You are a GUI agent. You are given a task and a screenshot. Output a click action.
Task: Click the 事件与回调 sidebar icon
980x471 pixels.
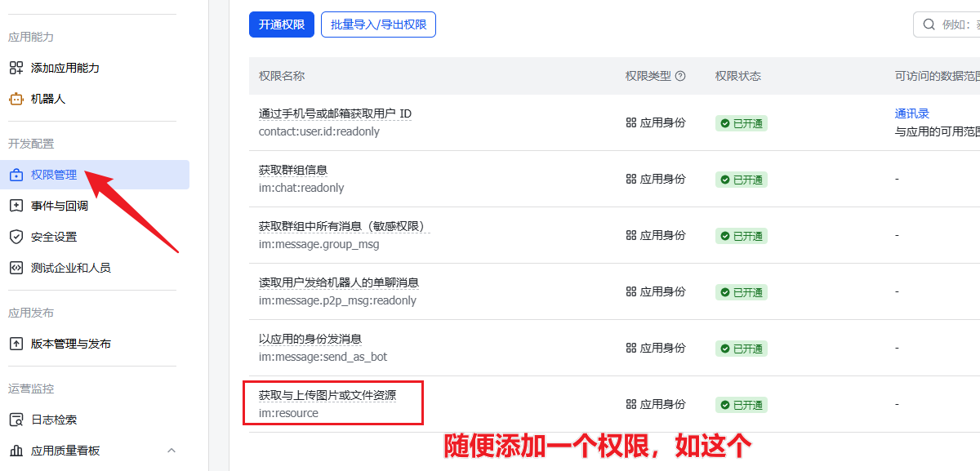(16, 206)
